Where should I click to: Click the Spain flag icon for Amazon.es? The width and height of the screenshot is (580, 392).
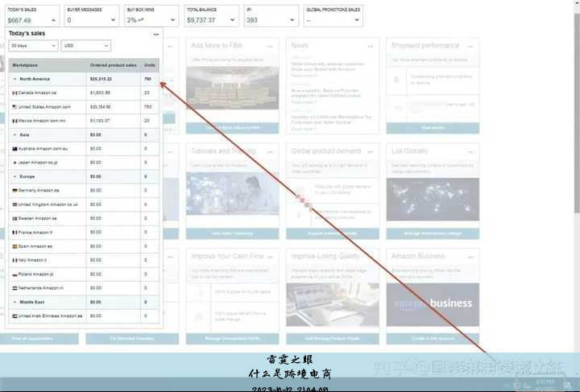14,246
